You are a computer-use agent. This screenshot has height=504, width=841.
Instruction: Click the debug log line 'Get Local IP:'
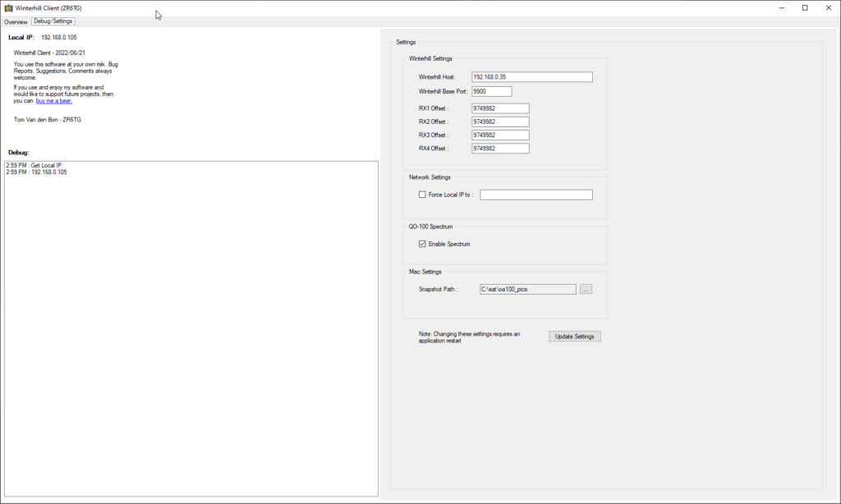34,166
